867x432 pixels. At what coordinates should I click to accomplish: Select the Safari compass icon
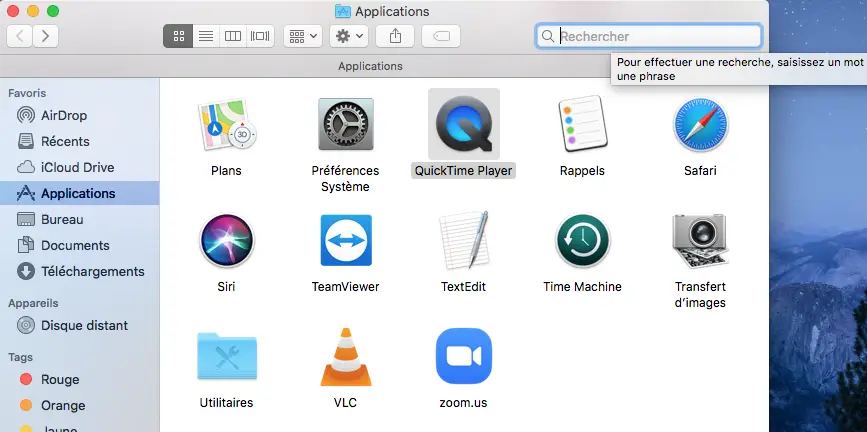700,124
